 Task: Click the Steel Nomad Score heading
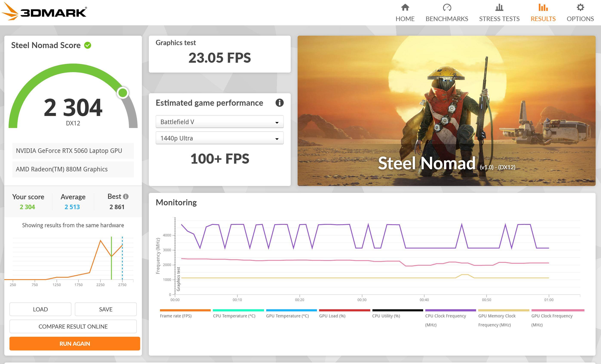pyautogui.click(x=46, y=45)
